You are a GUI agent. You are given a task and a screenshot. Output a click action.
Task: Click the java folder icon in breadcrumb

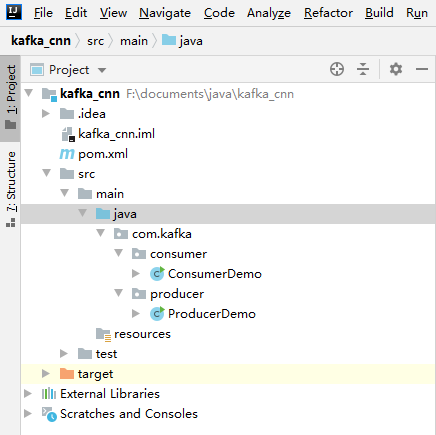(169, 40)
